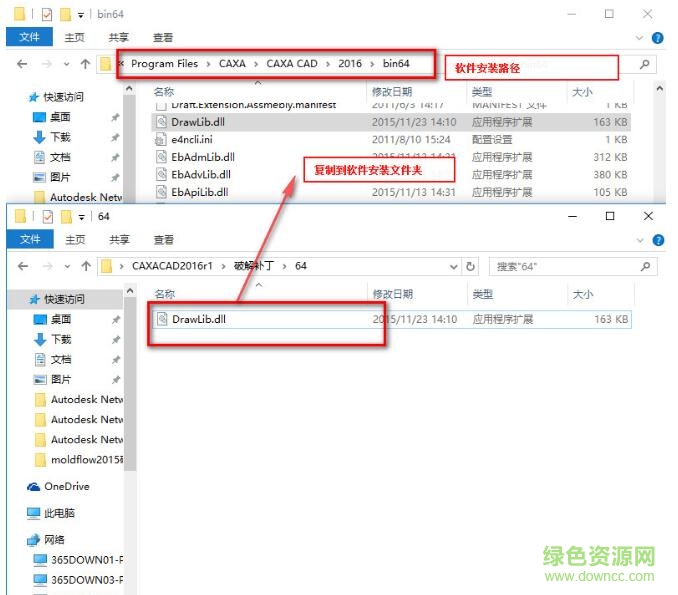Open the address history dropdown in the 64 window
Screen dimensions: 678x595
point(453,267)
